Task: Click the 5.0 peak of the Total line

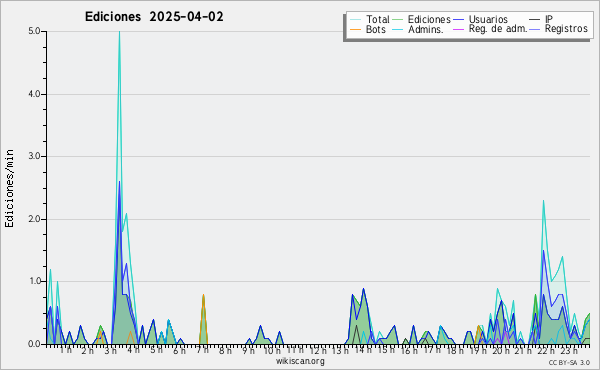Action: tap(119, 32)
